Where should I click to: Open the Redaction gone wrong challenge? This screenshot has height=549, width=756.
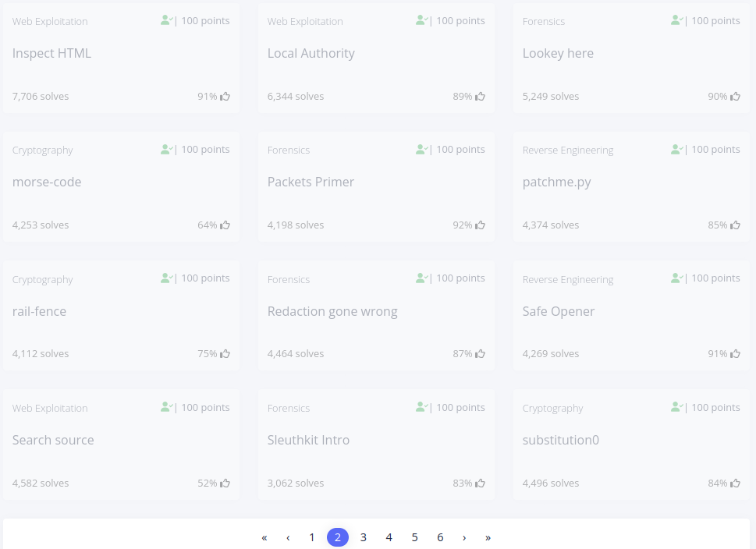(332, 311)
